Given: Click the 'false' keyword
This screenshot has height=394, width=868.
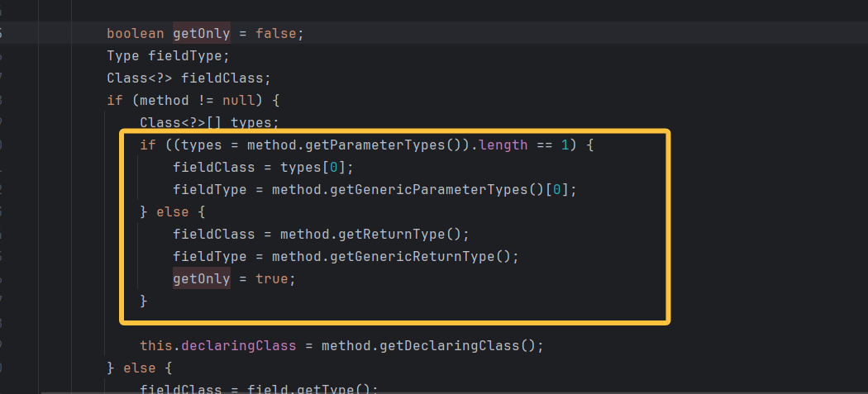Looking at the screenshot, I should pos(276,34).
